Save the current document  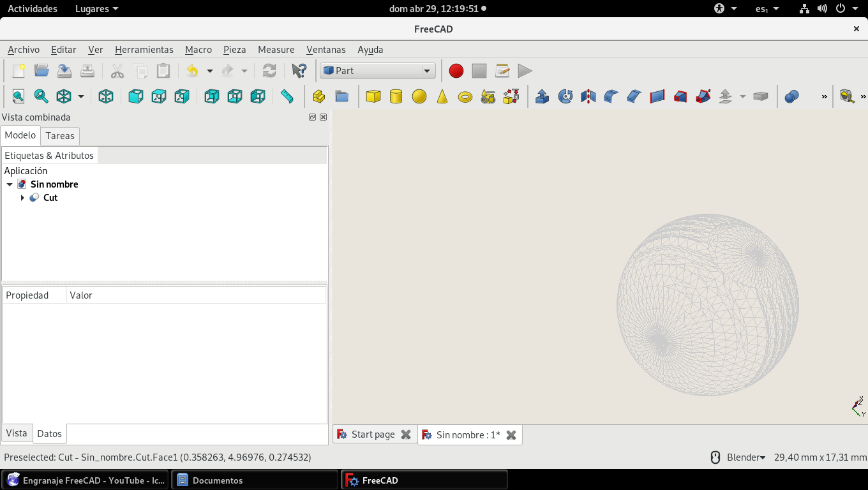coord(64,71)
